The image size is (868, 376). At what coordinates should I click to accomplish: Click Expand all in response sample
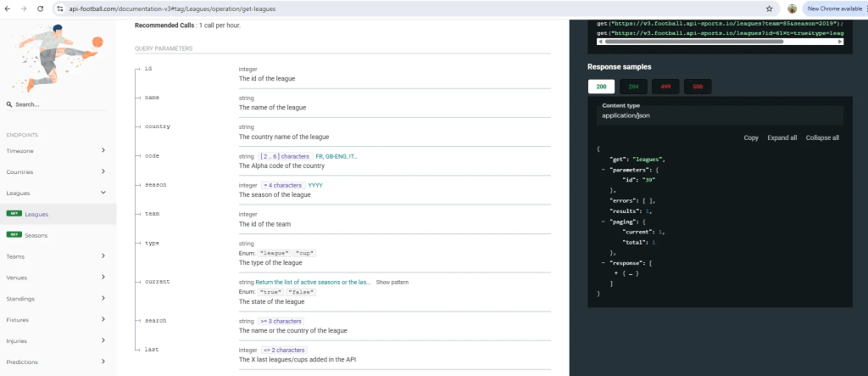tap(782, 137)
